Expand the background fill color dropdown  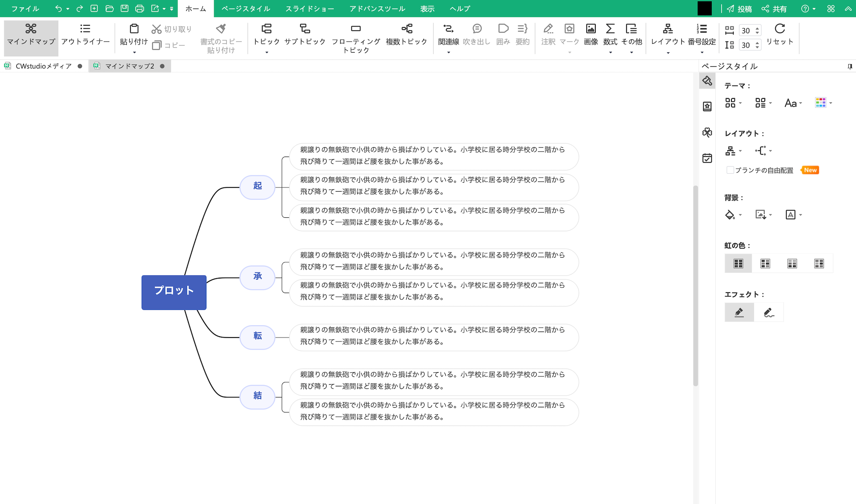click(x=733, y=215)
